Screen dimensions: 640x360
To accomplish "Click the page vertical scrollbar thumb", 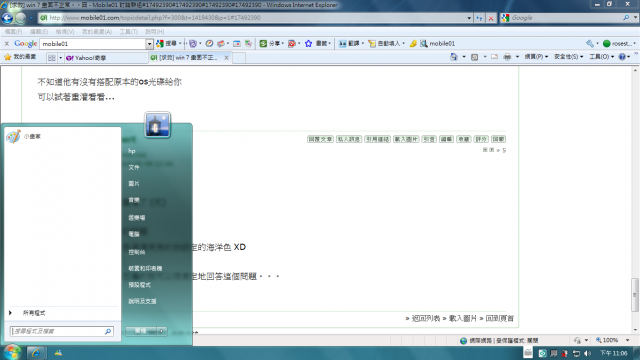I will [x=635, y=294].
